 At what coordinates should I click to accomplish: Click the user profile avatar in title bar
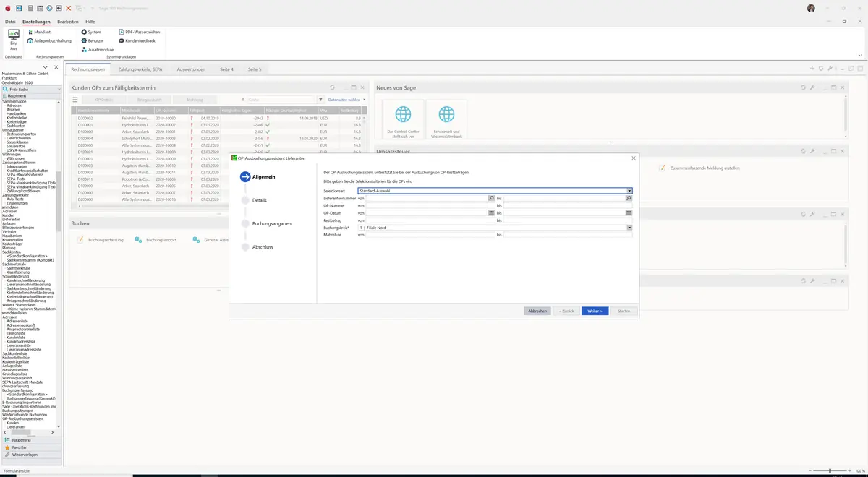(811, 8)
